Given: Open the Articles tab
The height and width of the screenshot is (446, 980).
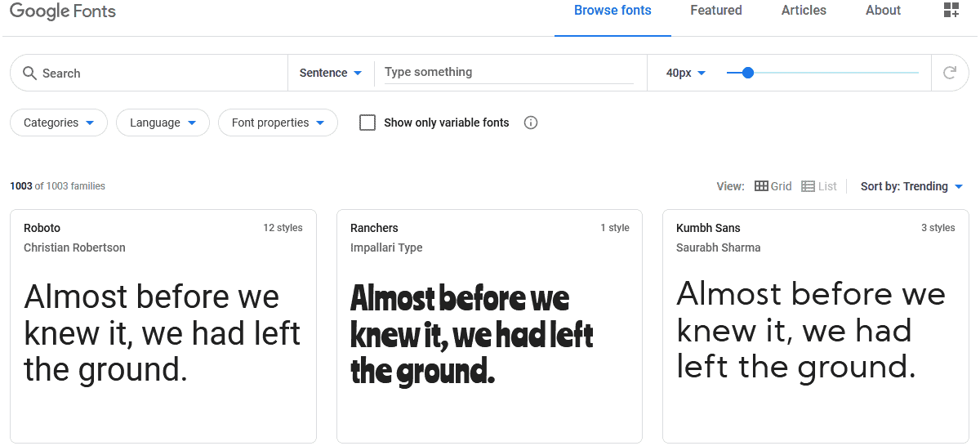Looking at the screenshot, I should [x=804, y=11].
